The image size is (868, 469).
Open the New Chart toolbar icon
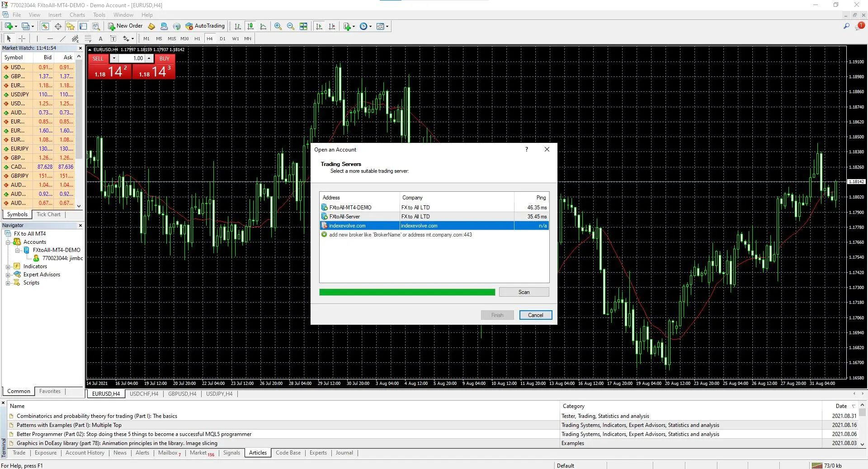pyautogui.click(x=9, y=26)
